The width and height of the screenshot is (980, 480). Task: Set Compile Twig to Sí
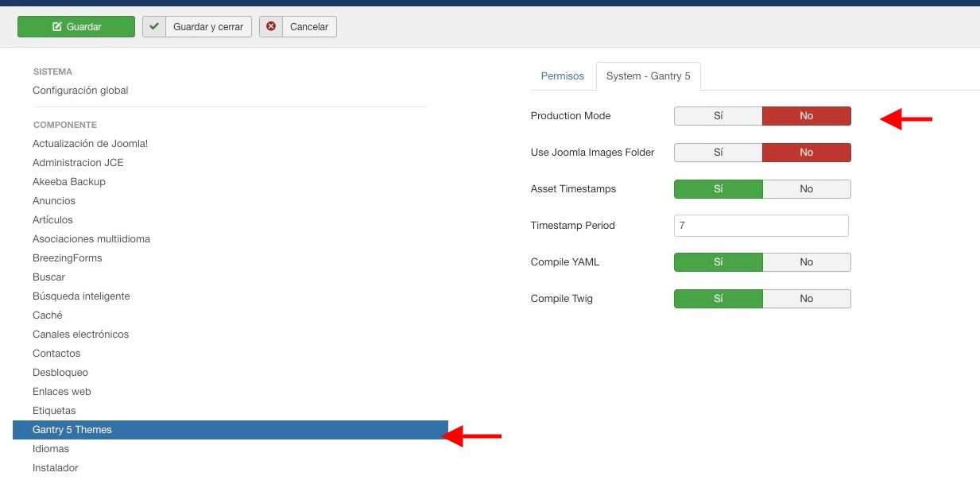pyautogui.click(x=719, y=299)
